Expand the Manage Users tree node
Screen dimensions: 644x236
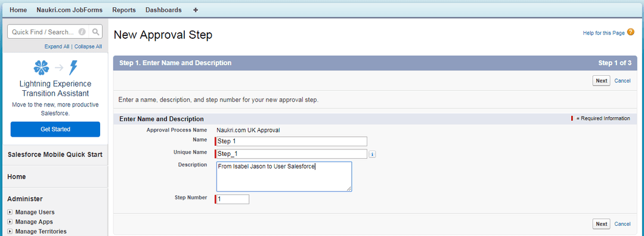[x=10, y=212]
